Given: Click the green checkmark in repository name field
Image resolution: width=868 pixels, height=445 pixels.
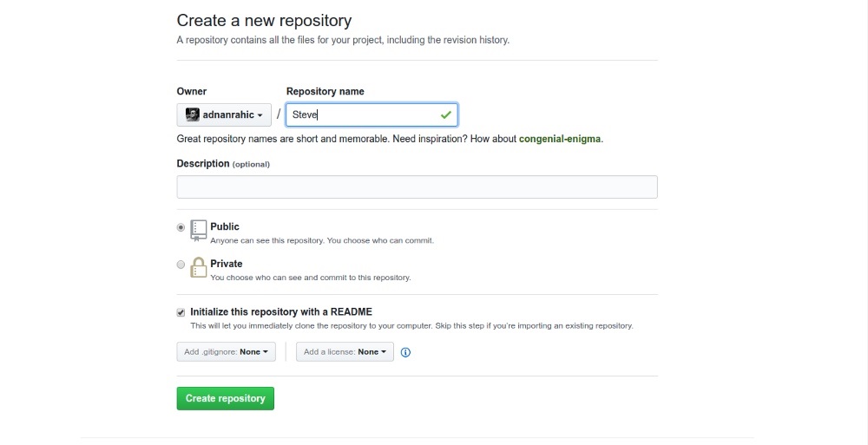Looking at the screenshot, I should (x=446, y=115).
